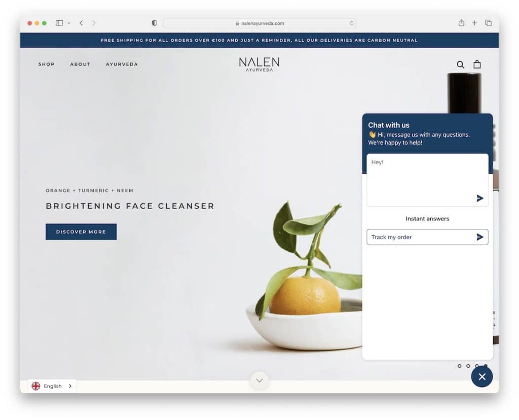Click the NALEN Ayurveda logo

pyautogui.click(x=259, y=64)
